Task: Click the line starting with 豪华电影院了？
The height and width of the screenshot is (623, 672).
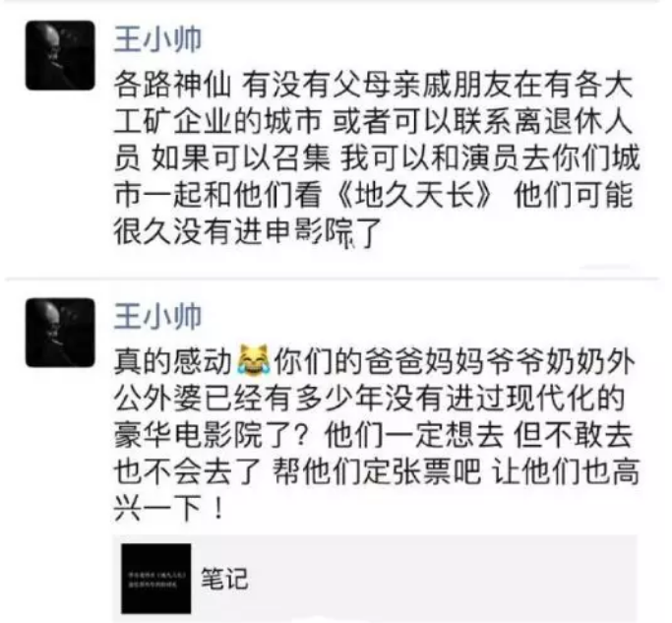Action: [x=374, y=436]
